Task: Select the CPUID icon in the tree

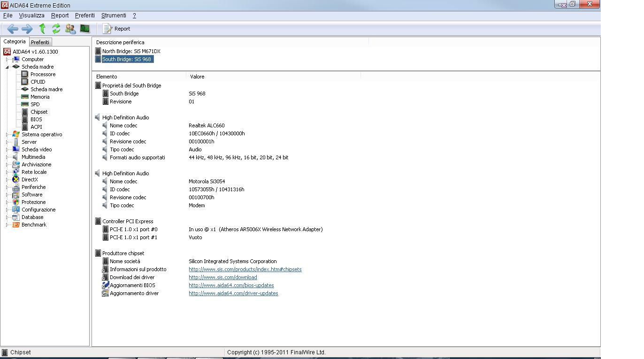Action: 25,82
